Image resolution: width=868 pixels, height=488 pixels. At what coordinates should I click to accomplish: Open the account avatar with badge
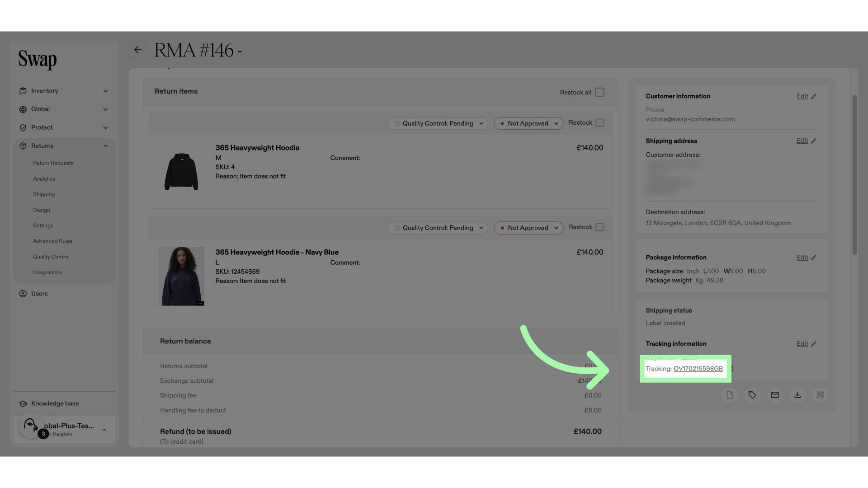(31, 426)
